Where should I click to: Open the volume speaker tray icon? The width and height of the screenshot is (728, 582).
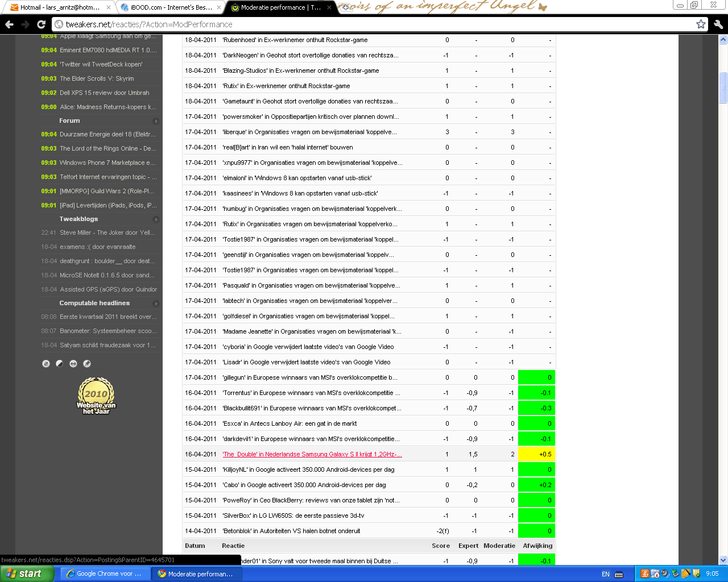665,574
